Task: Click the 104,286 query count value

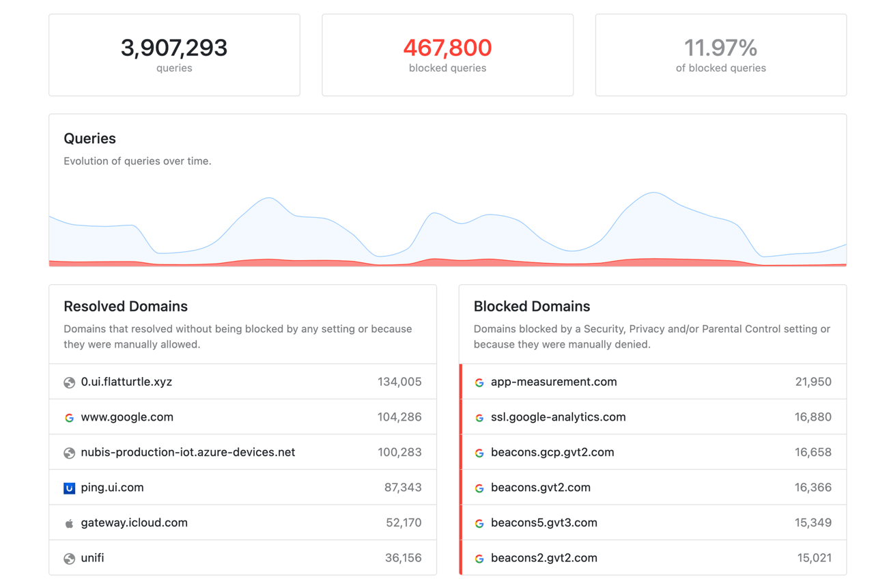Action: click(x=399, y=417)
